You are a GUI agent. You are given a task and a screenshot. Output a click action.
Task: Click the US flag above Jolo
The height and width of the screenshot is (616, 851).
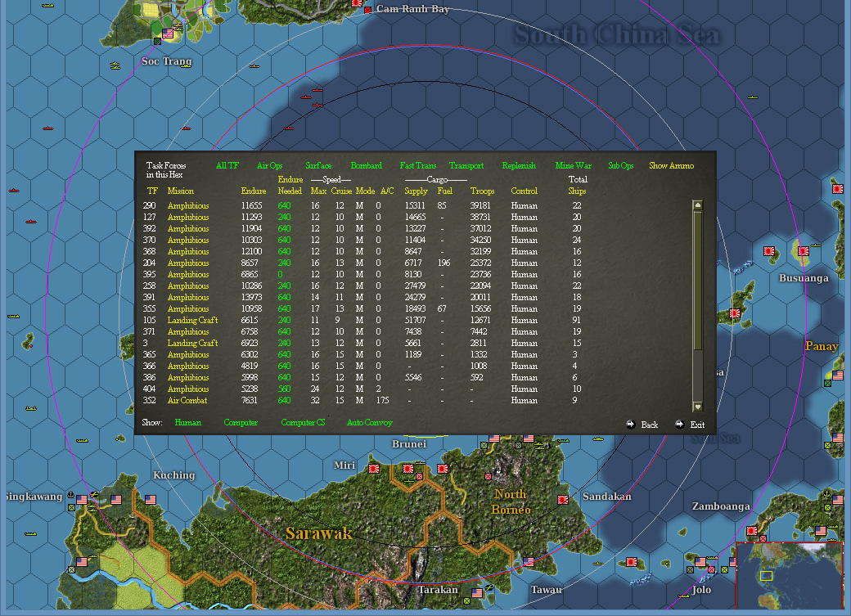pyautogui.click(x=700, y=562)
